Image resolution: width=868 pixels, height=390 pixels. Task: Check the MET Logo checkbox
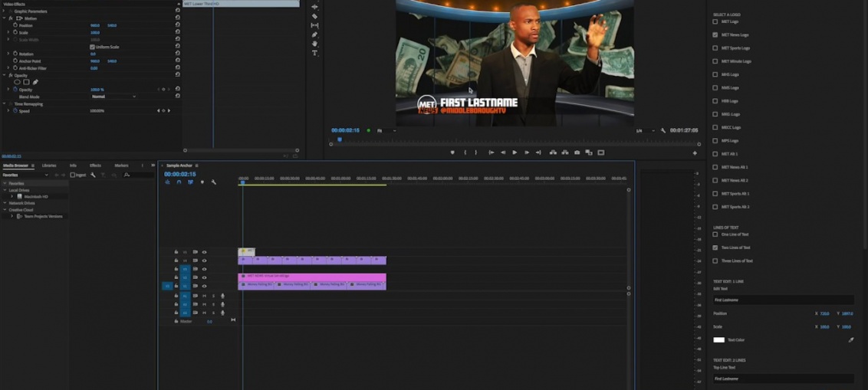tap(715, 21)
